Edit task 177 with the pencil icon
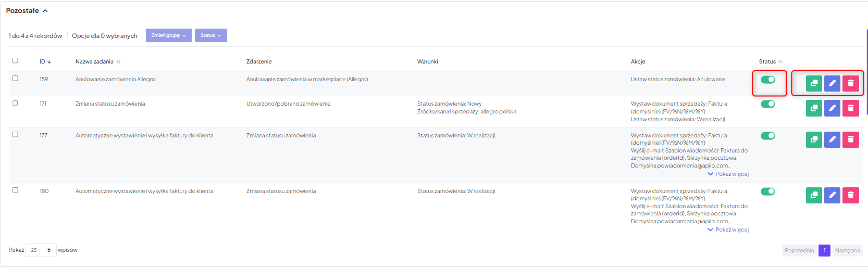The width and height of the screenshot is (868, 269). click(832, 139)
